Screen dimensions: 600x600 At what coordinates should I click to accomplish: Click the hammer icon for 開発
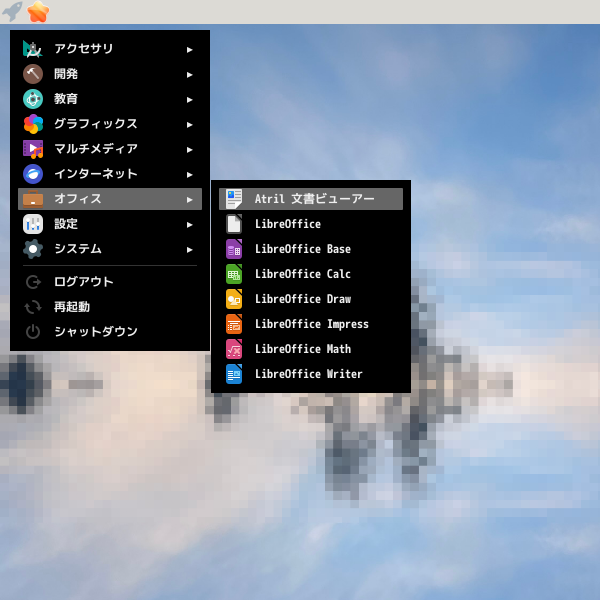(33, 74)
